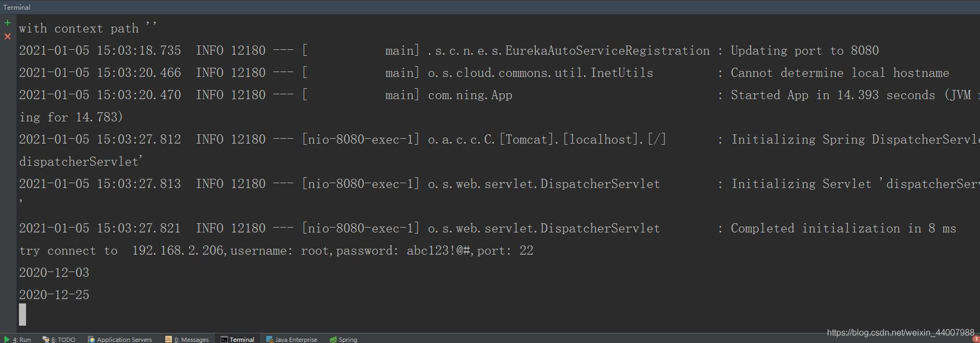Select the Terminal tool window tab
The image size is (980, 343).
coord(238,339)
